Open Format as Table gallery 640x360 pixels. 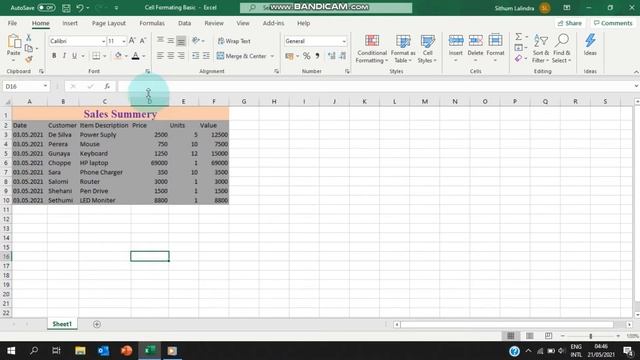point(403,49)
